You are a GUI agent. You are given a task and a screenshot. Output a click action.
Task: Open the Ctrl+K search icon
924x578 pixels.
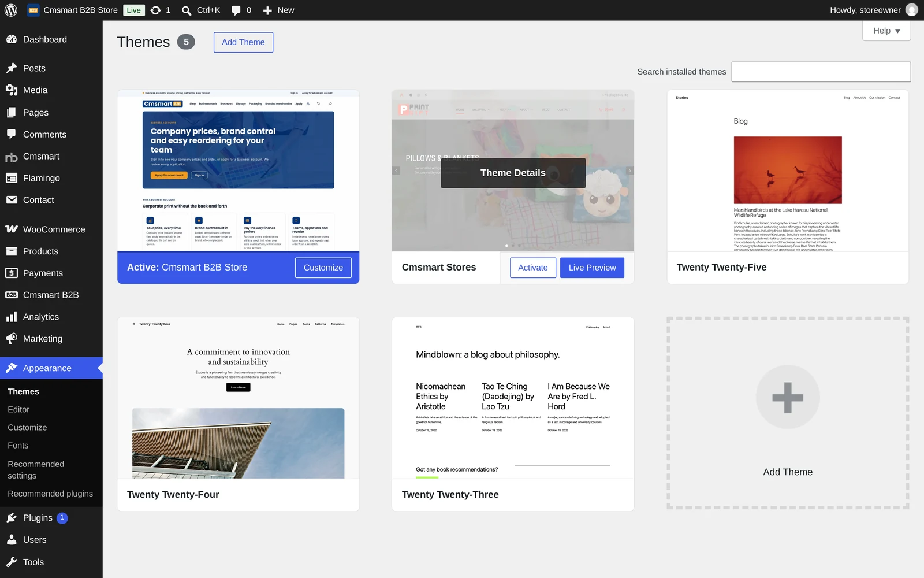187,10
